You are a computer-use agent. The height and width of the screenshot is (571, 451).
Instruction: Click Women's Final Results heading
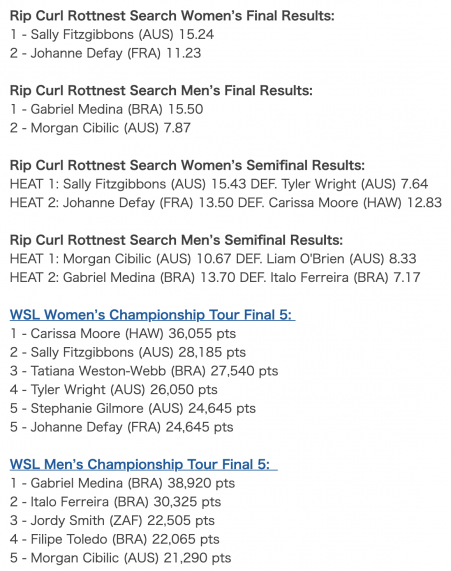[x=172, y=16]
